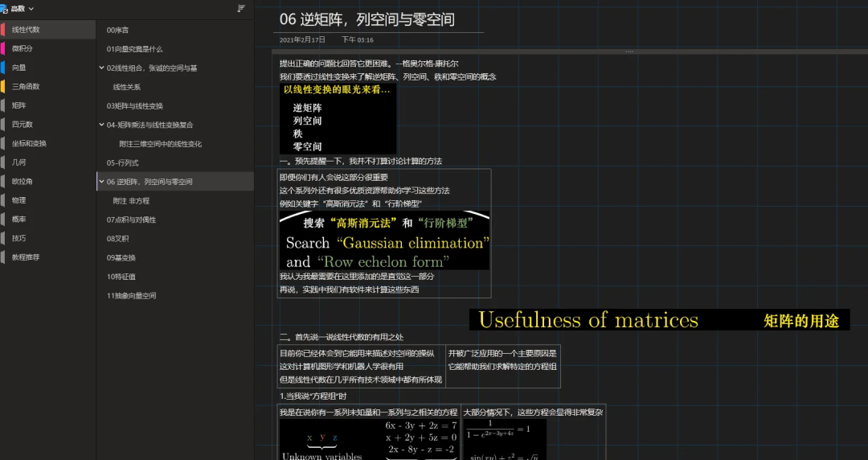Collapse the 02线性组合 page group
The width and height of the screenshot is (868, 460).
pyautogui.click(x=101, y=68)
